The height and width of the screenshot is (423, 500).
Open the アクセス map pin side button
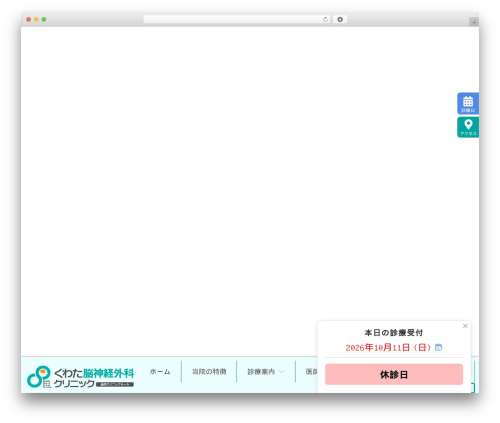[x=468, y=127]
